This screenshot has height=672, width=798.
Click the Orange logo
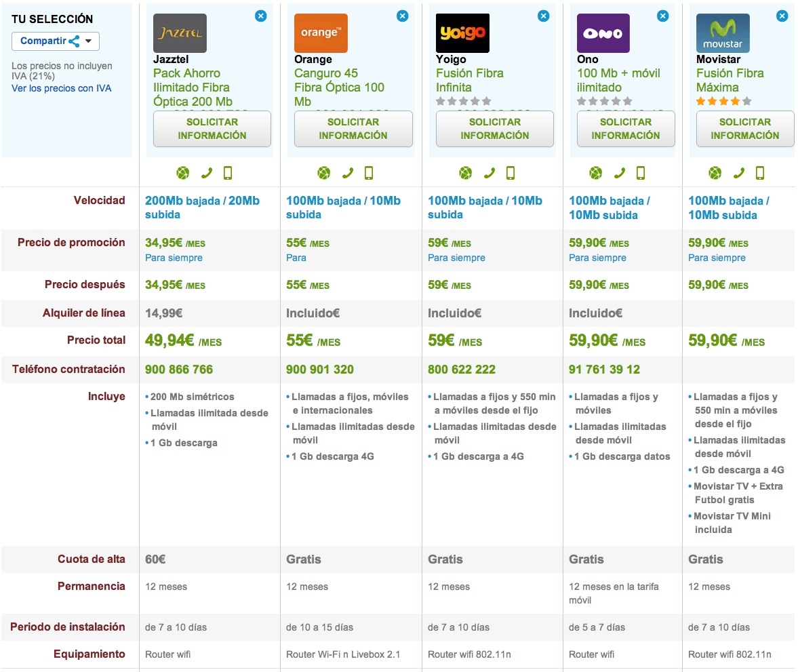pyautogui.click(x=321, y=33)
